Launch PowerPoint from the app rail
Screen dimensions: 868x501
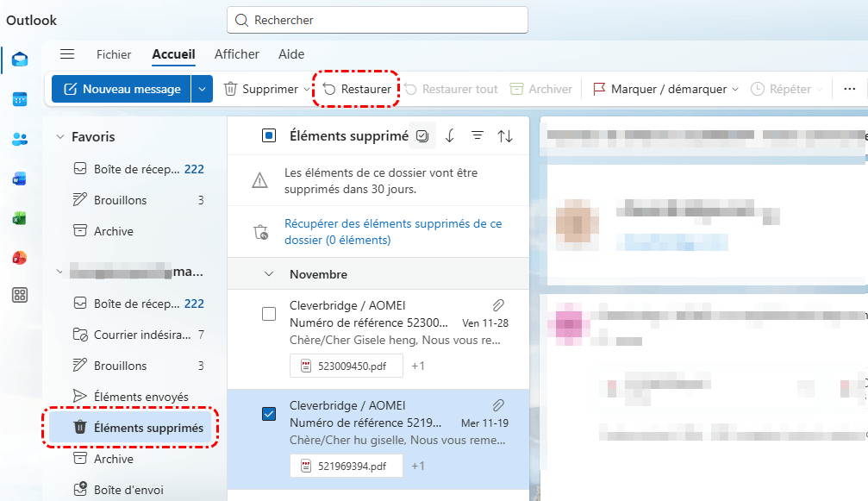coord(19,257)
